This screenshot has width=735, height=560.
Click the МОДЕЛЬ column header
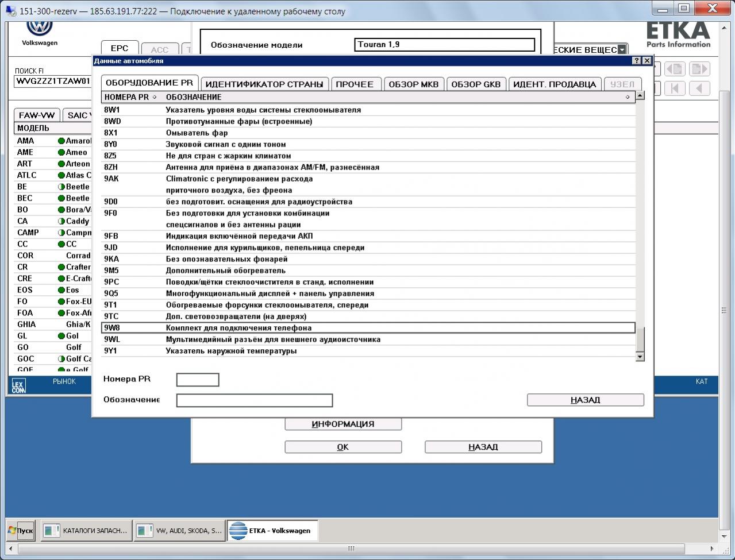coord(53,128)
